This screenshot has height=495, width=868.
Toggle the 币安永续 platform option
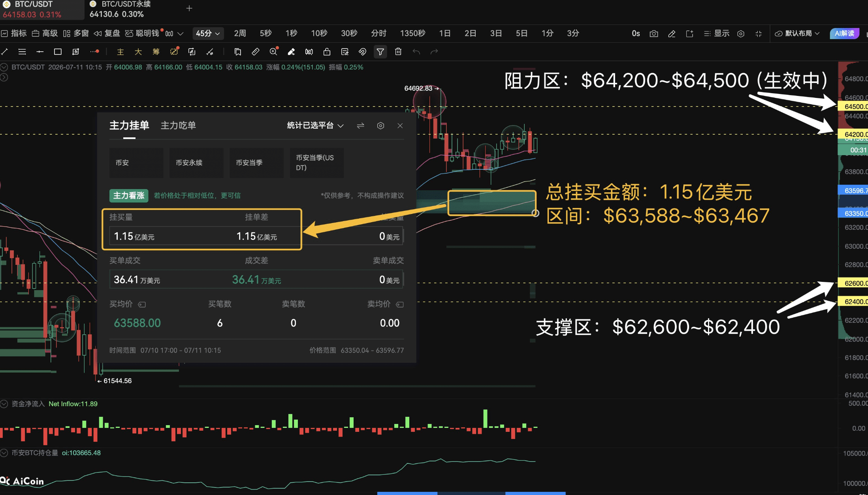[x=196, y=163]
